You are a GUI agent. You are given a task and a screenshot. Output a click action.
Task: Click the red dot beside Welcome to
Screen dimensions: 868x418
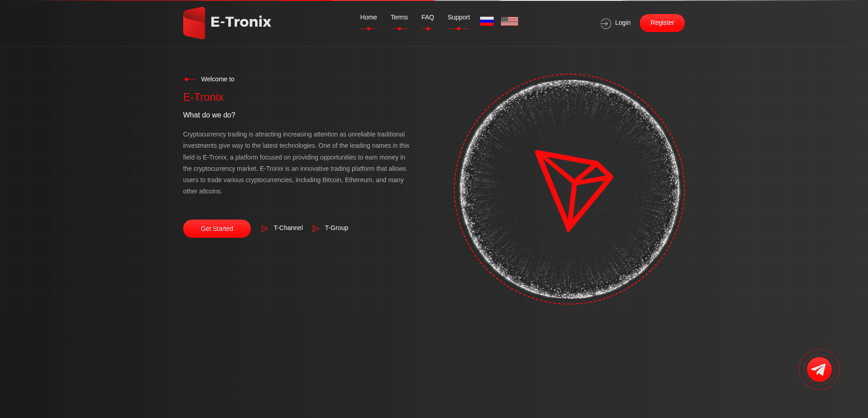[187, 79]
